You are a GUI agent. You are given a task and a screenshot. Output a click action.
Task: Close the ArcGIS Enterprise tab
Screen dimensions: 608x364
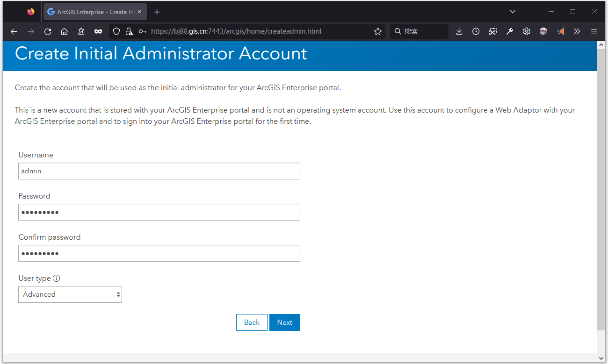pyautogui.click(x=139, y=12)
